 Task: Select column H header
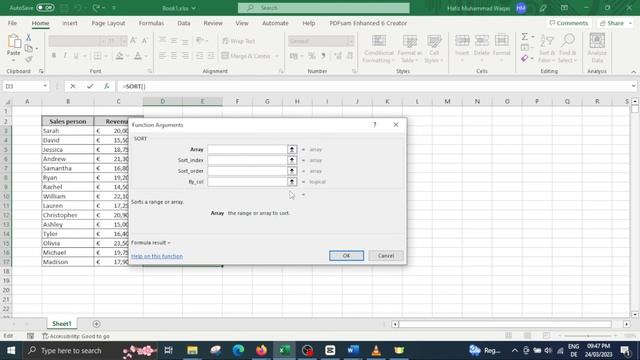(297, 101)
